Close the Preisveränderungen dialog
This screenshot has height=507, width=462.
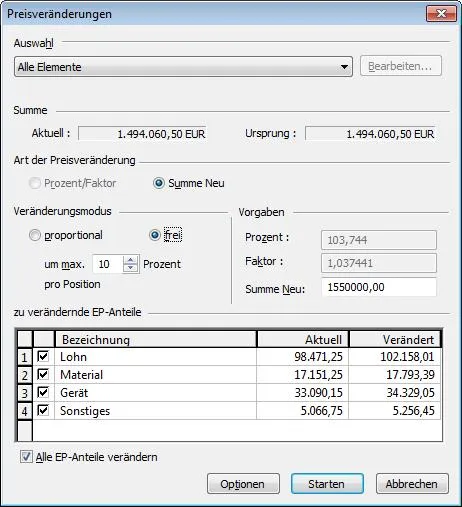point(441,14)
